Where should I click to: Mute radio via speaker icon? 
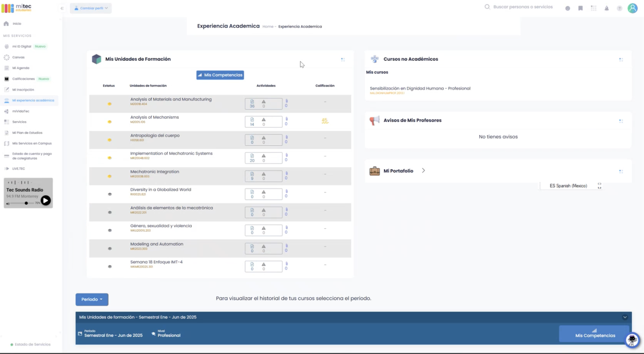click(8, 203)
